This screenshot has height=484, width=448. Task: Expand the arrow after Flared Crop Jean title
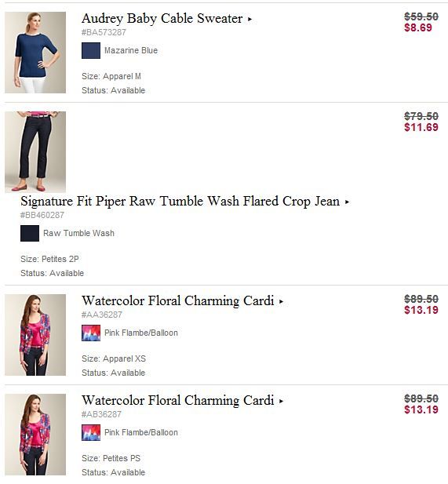coord(347,202)
